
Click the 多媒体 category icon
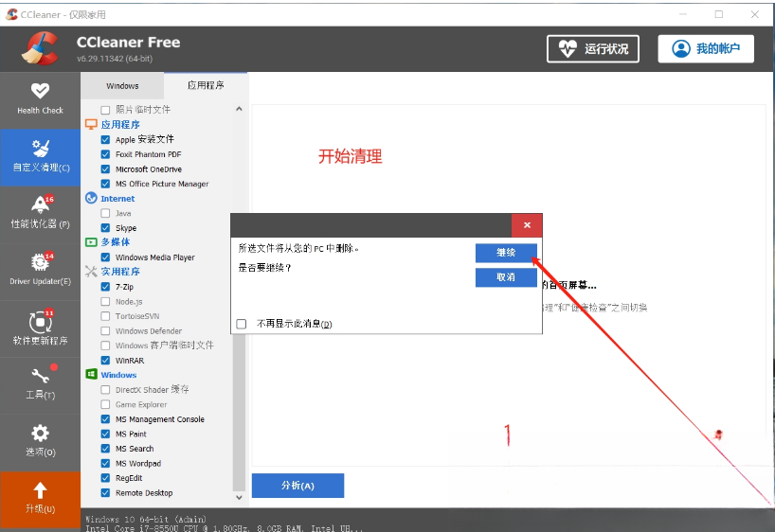coord(91,242)
